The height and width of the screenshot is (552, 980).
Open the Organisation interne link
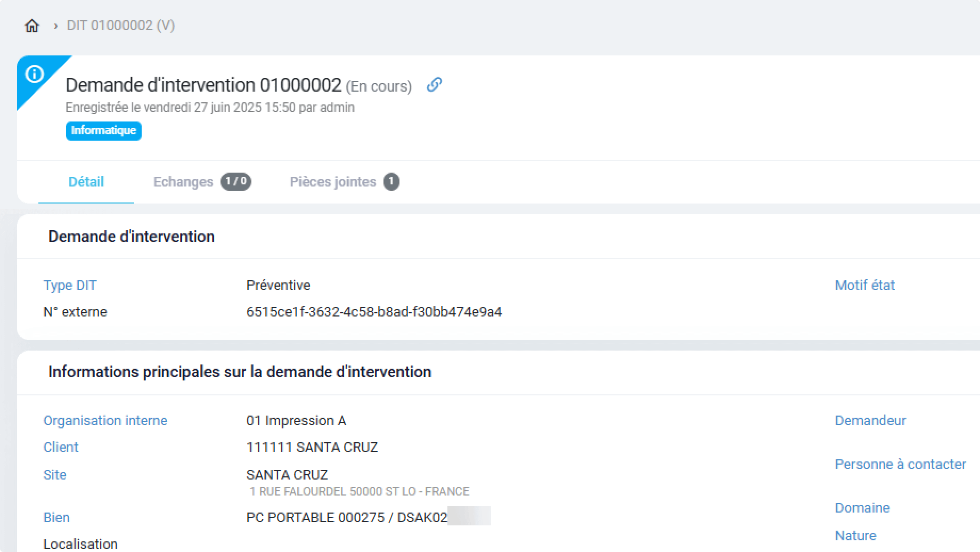coord(105,421)
